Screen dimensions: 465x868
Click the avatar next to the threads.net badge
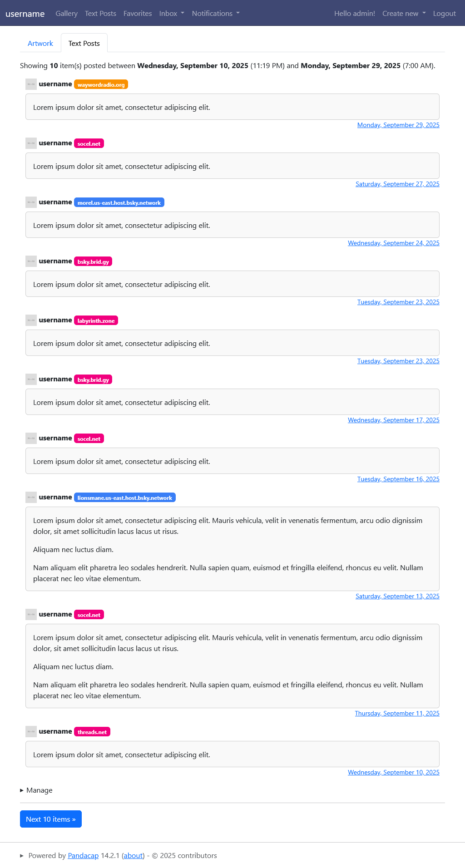point(31,732)
